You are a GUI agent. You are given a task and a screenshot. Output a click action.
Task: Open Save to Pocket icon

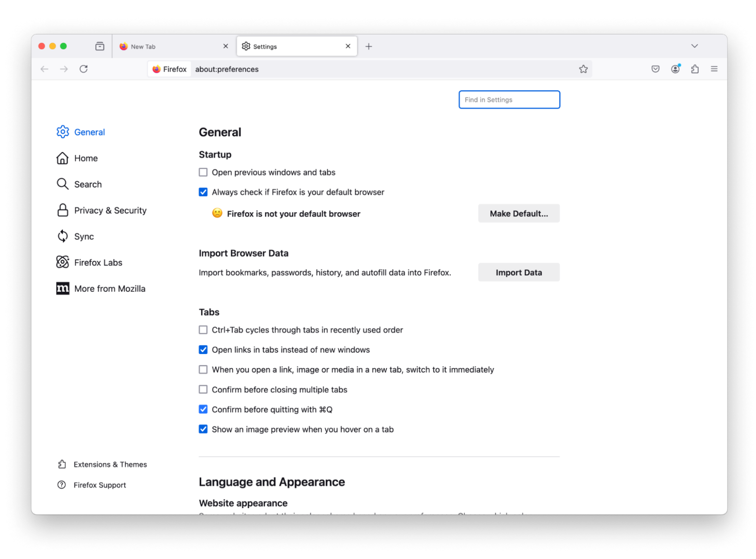(x=655, y=69)
